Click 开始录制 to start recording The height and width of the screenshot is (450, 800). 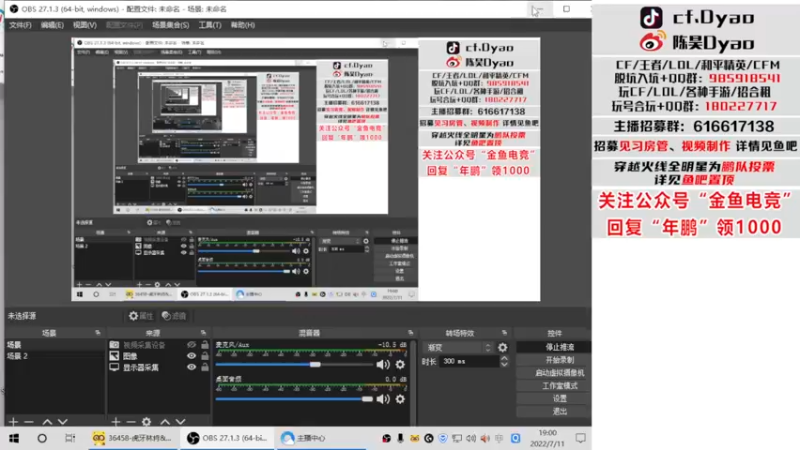tap(555, 360)
